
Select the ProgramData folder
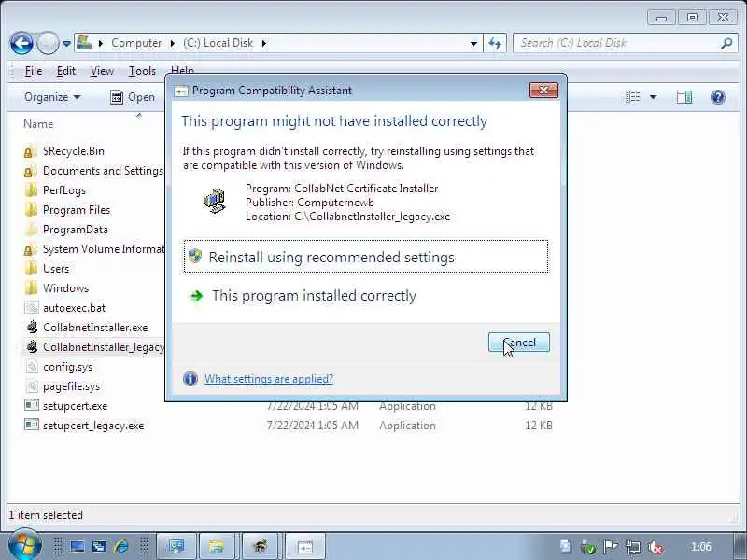[x=76, y=230]
